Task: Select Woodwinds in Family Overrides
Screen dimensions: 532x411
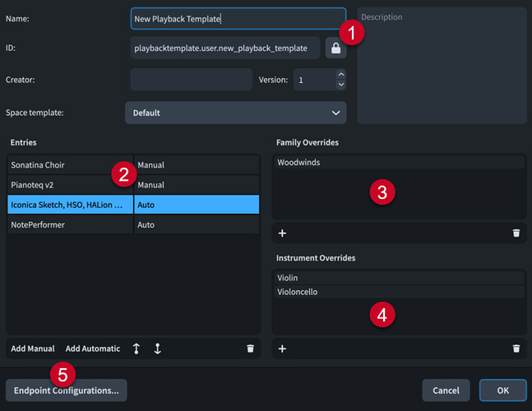Action: [x=399, y=163]
